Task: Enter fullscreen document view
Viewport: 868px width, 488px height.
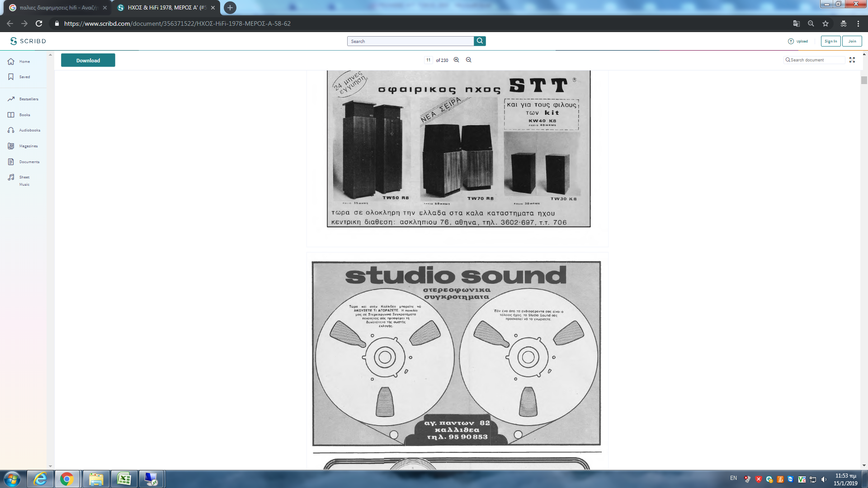Action: pos(852,60)
